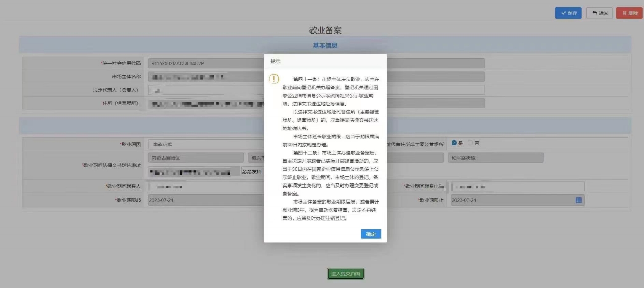
Task: Open calendar icon in 歇业期限止 field
Action: click(578, 200)
